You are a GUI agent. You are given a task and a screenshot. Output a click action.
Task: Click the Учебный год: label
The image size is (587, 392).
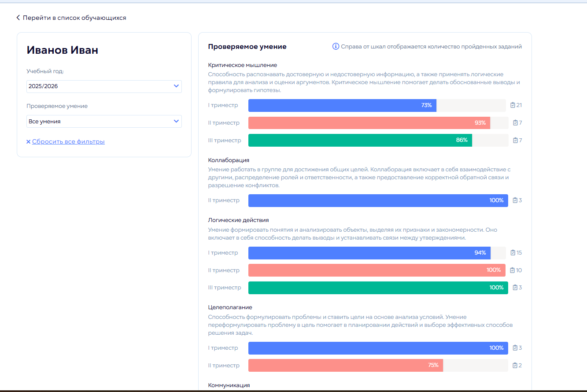pos(45,71)
